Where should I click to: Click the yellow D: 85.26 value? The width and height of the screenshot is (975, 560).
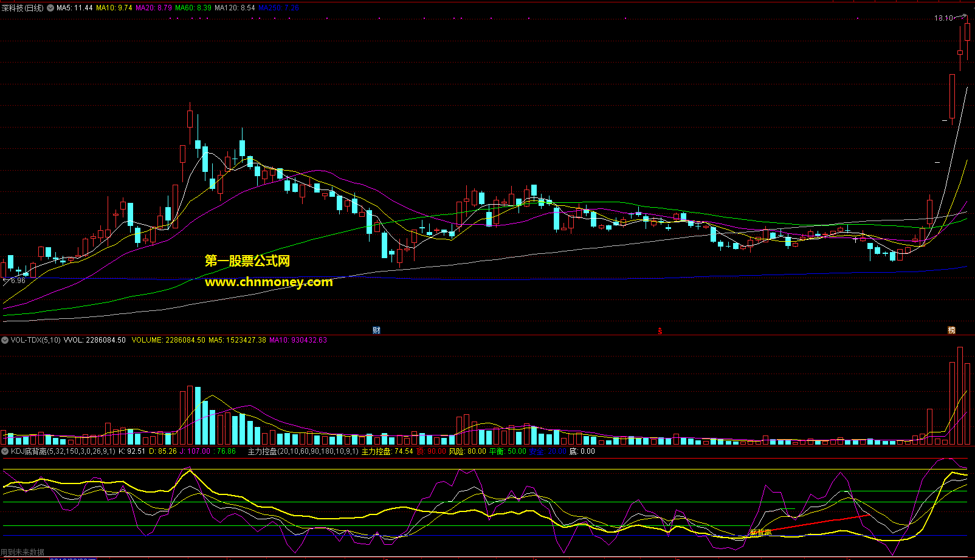pyautogui.click(x=163, y=451)
